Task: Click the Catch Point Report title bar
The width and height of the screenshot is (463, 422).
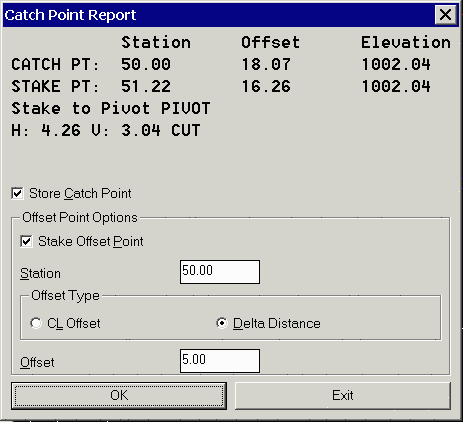Action: (218, 15)
